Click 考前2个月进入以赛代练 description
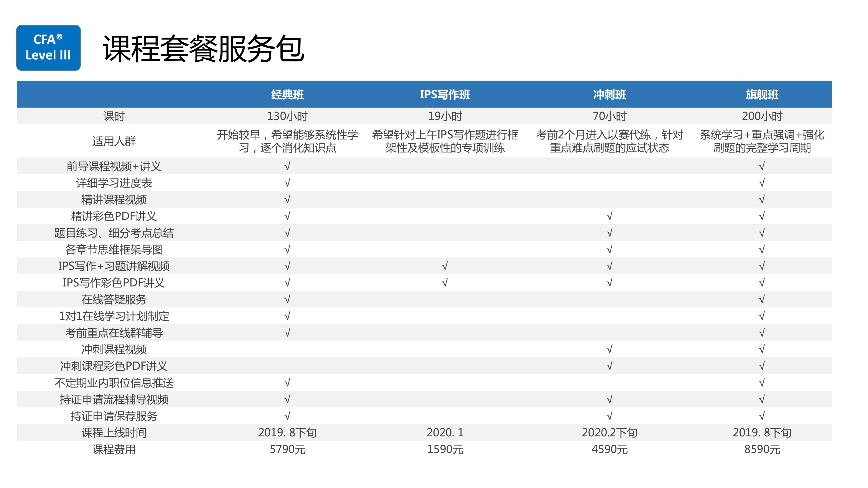Image resolution: width=868 pixels, height=488 pixels. click(609, 141)
